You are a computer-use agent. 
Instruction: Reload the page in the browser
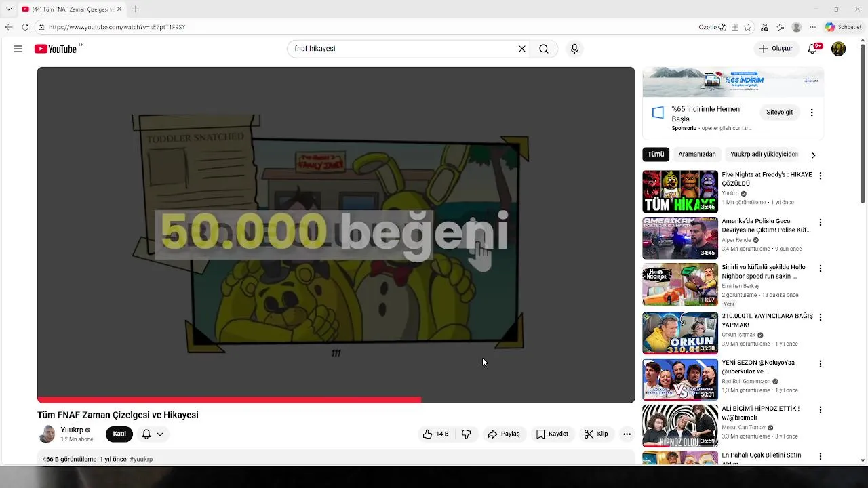point(25,27)
